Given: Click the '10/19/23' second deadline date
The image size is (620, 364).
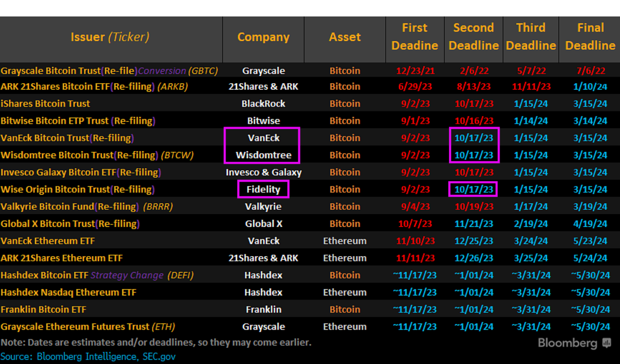Looking at the screenshot, I should (x=474, y=207).
